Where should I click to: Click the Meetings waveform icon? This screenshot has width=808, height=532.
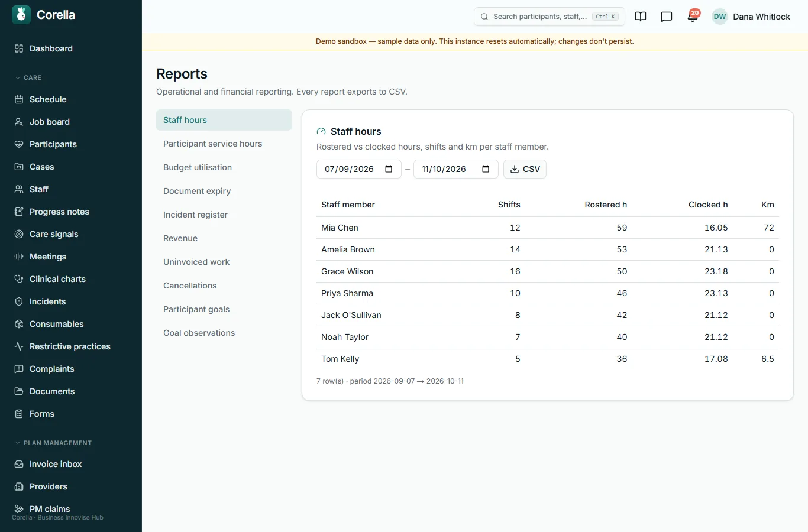(19, 257)
